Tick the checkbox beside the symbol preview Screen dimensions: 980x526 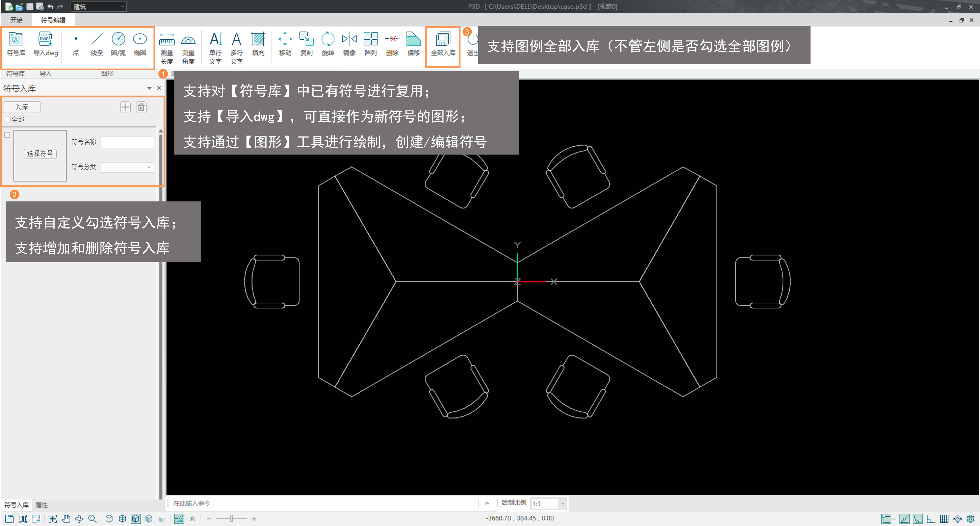coord(7,135)
